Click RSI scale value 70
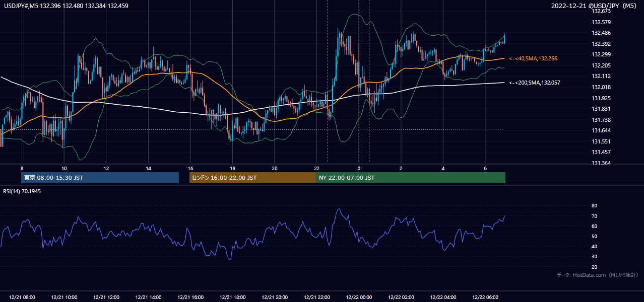Image resolution: width=644 pixels, height=302 pixels. pyautogui.click(x=594, y=216)
